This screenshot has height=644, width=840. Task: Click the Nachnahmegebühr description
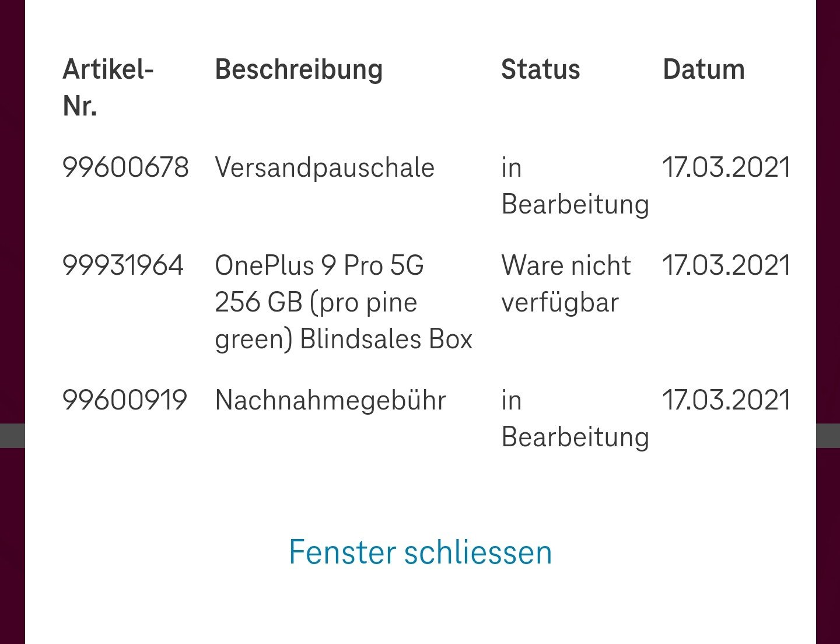click(330, 401)
